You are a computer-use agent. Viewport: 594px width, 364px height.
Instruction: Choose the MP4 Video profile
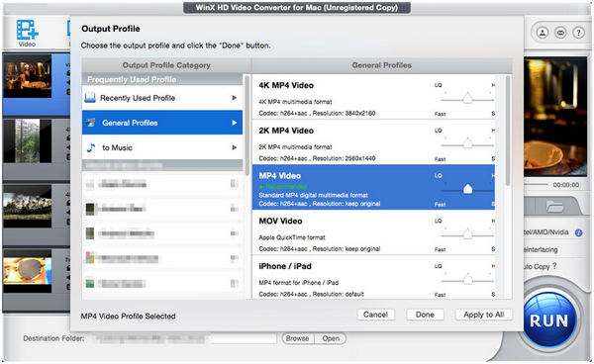coord(373,187)
